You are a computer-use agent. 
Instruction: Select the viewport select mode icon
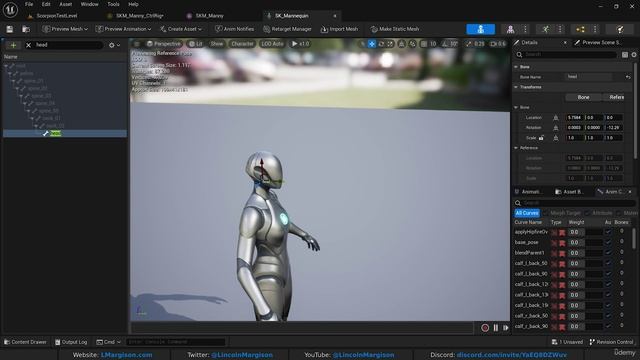tap(362, 44)
